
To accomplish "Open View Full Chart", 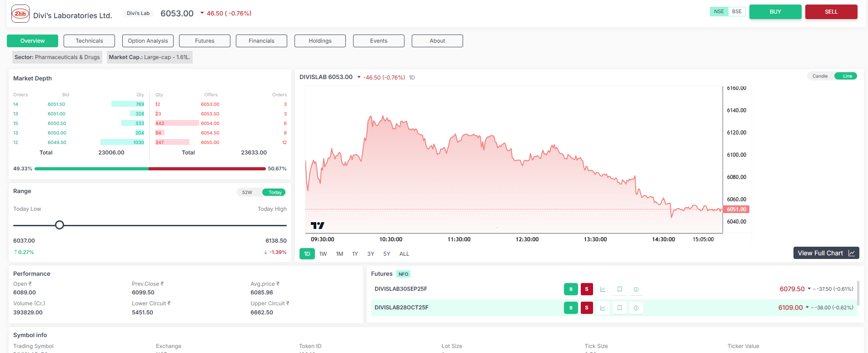I will click(x=826, y=253).
